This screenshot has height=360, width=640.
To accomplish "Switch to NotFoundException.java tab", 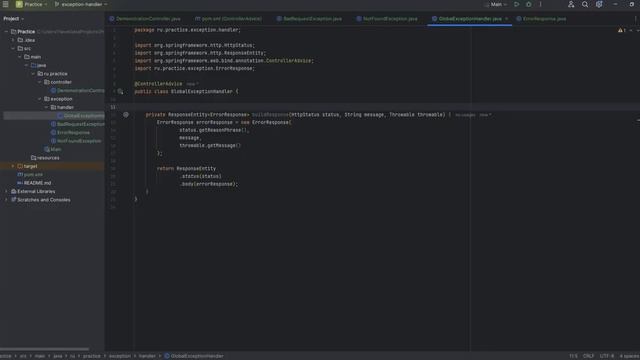I will click(x=387, y=19).
